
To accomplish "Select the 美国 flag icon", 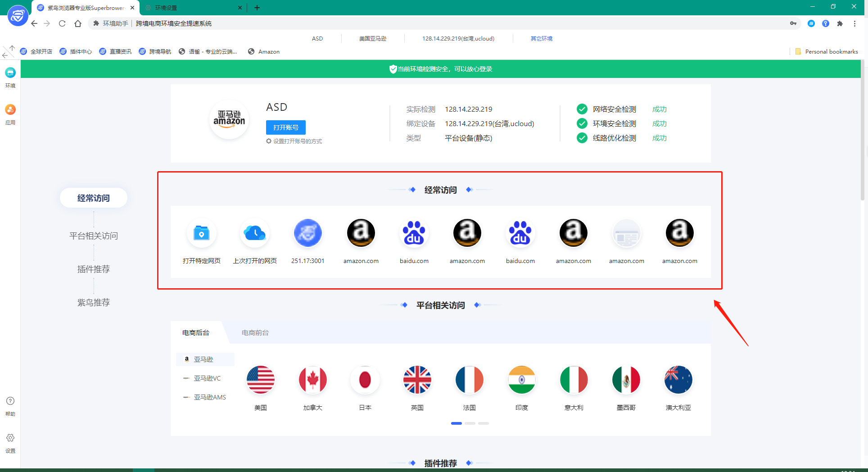I will tap(260, 380).
